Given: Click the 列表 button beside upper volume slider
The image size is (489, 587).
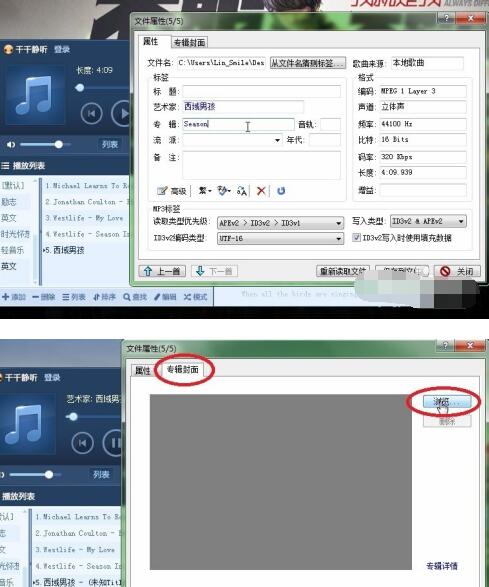Looking at the screenshot, I should tap(110, 145).
